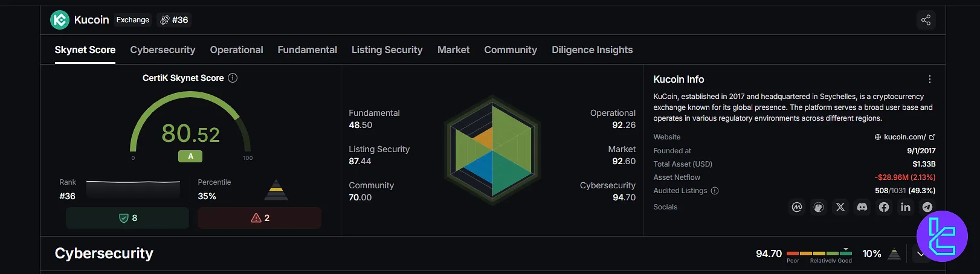
Task: Open the Kucoin Info three-dot menu
Action: pos(930,79)
